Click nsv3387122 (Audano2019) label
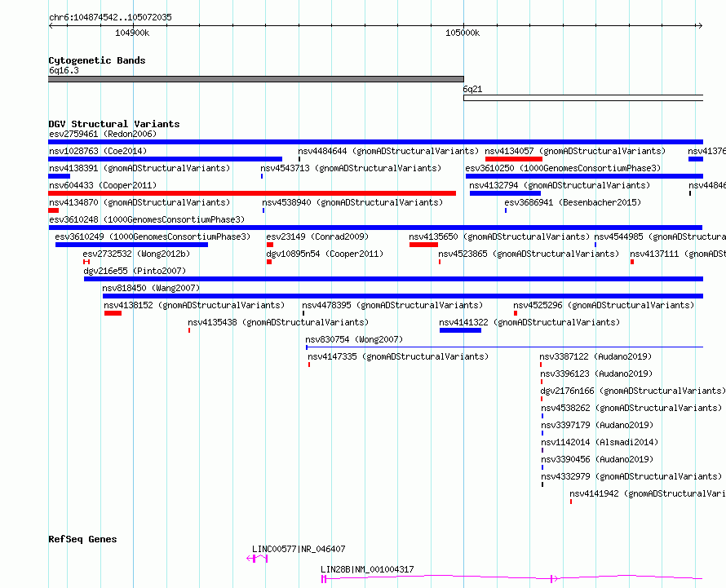Viewport: 726px width, 588px height. [x=595, y=356]
